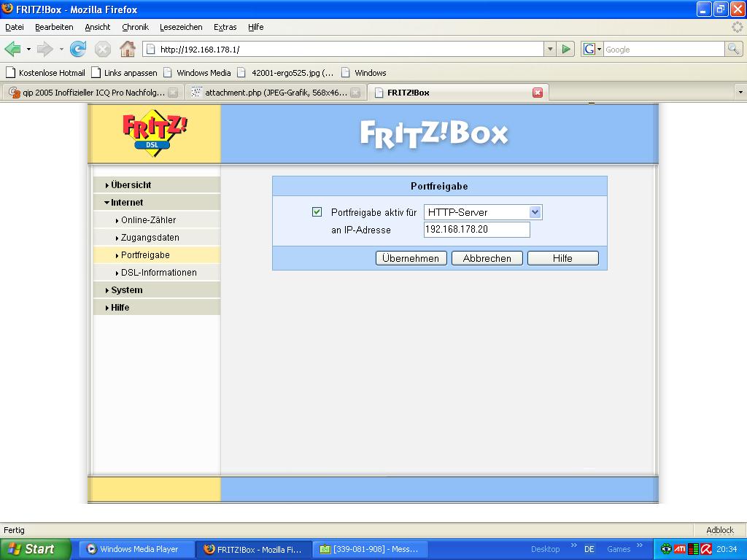Viewport: 747px width, 560px height.
Task: Open the back button history dropdown arrow
Action: [28, 49]
